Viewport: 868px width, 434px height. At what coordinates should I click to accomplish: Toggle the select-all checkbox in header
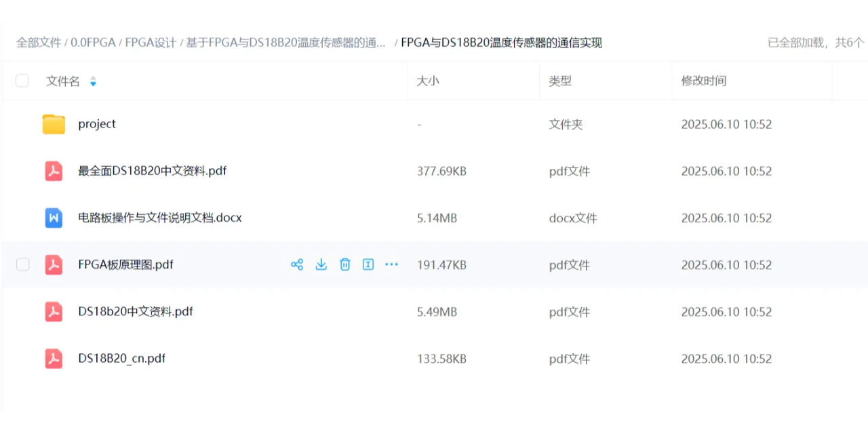tap(22, 81)
